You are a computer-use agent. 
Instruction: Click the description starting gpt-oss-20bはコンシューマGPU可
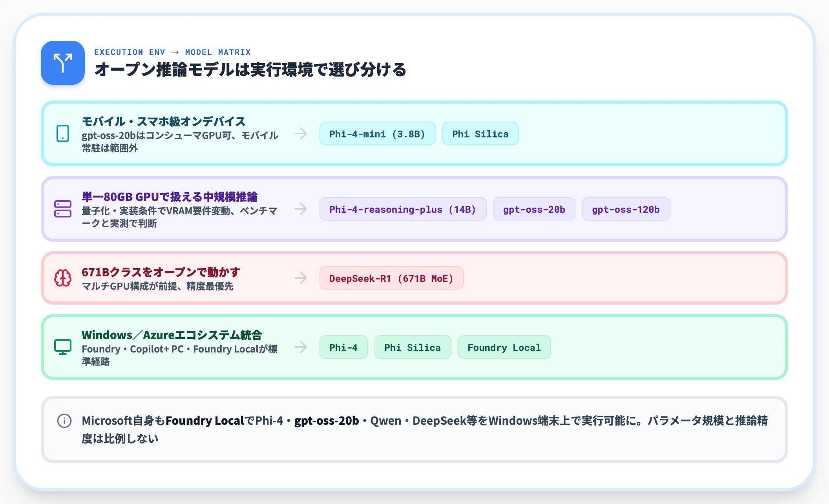pos(180,142)
